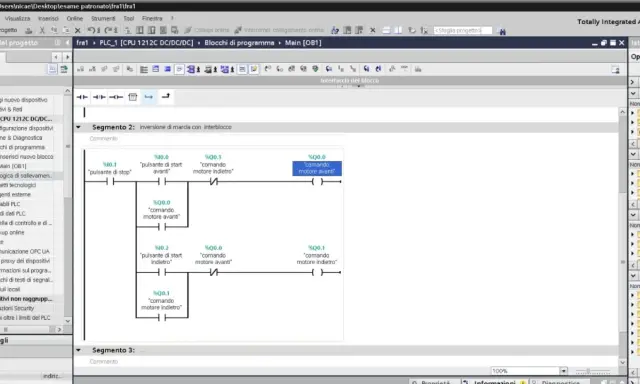Click Main [OB1] breadcrumb
Viewport: 640px width, 384px height.
(303, 43)
